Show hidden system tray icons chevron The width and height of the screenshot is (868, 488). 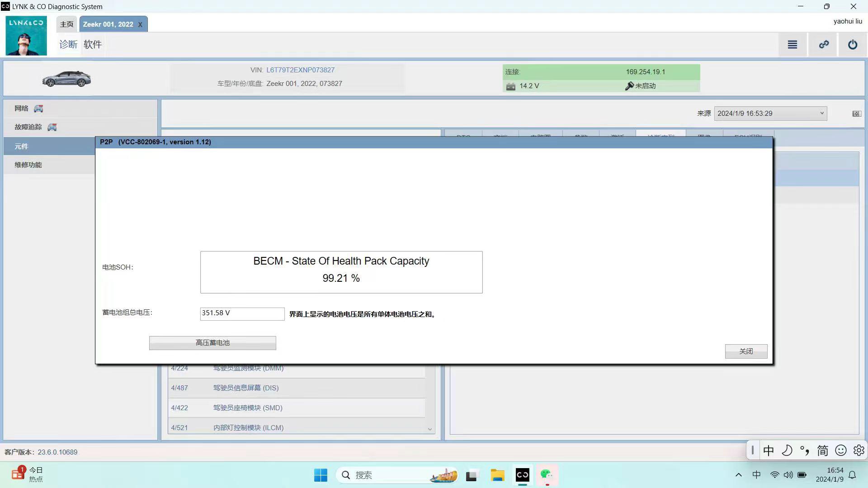[x=739, y=475]
